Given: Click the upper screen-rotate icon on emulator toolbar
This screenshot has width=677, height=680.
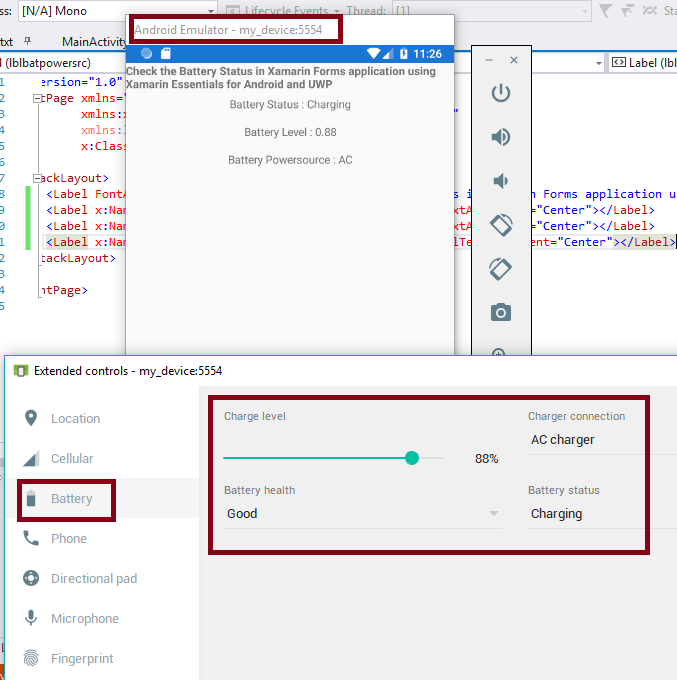Looking at the screenshot, I should click(x=501, y=225).
